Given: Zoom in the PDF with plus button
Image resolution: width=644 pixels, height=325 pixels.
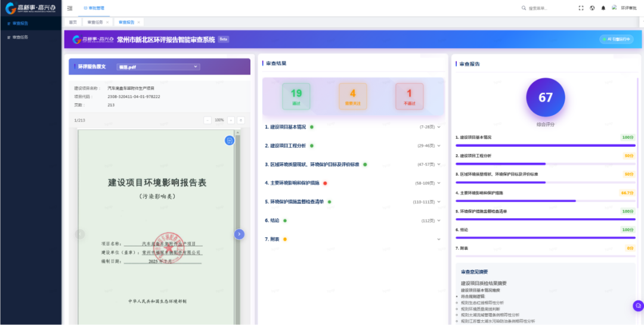Looking at the screenshot, I should [x=231, y=120].
